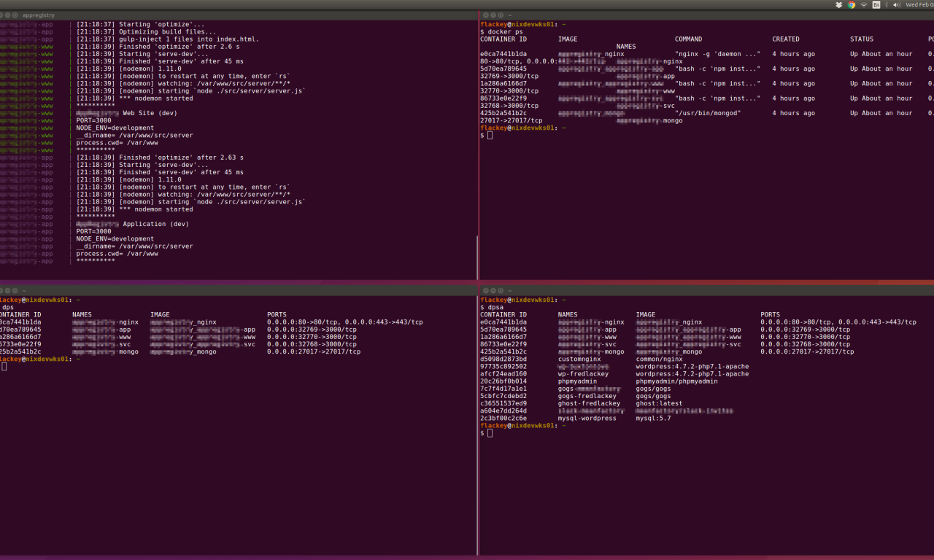
Task: Click the CREATED column header
Action: [786, 39]
